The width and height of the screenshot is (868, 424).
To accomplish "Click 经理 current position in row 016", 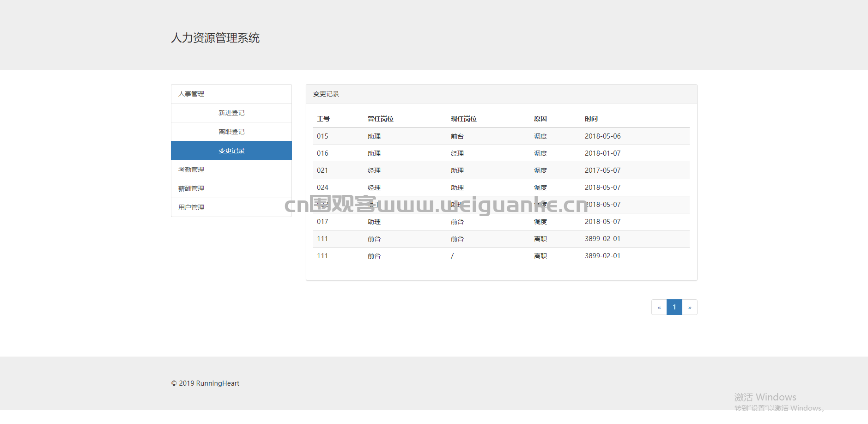I will click(457, 153).
